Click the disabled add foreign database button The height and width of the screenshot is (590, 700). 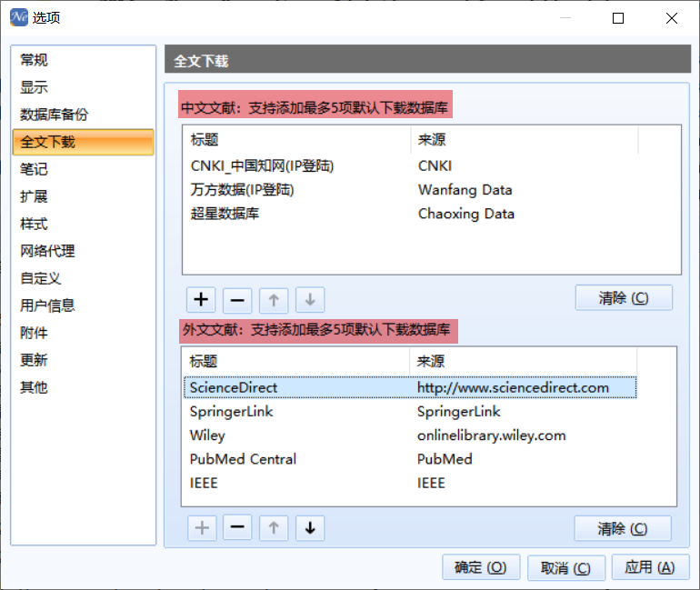[x=202, y=528]
